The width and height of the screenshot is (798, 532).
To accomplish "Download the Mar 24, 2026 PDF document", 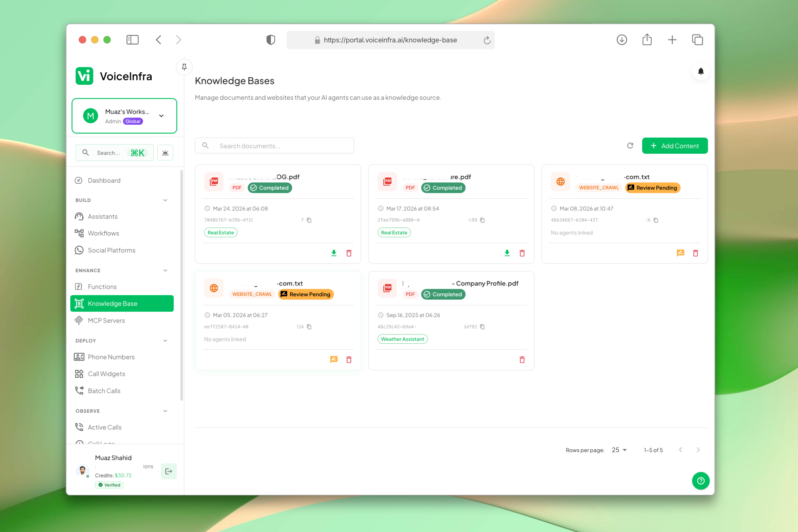I will [334, 253].
